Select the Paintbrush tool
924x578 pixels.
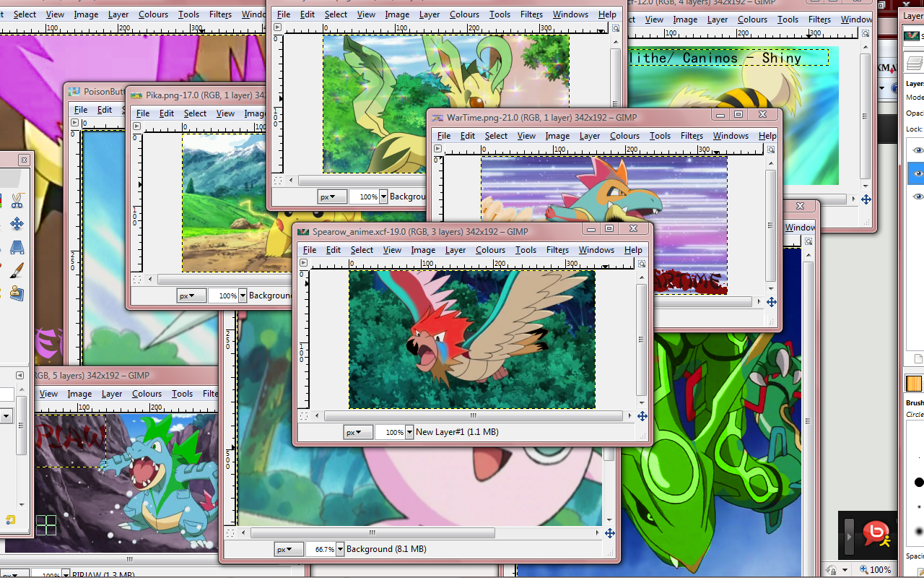coord(17,270)
